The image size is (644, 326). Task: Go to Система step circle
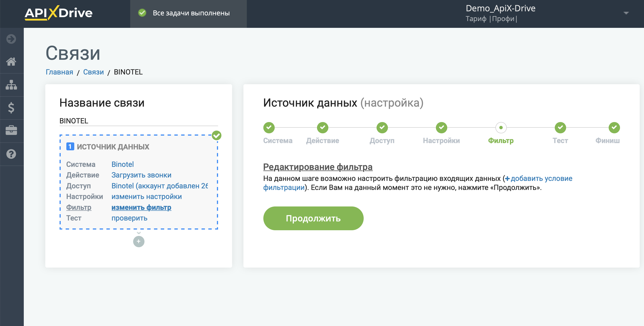269,127
